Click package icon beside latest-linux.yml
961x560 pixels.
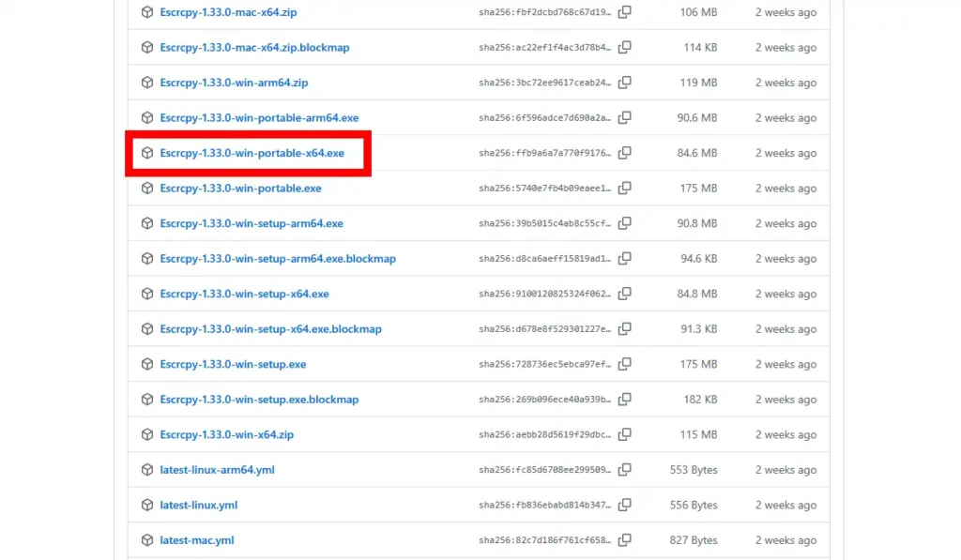[x=147, y=505]
